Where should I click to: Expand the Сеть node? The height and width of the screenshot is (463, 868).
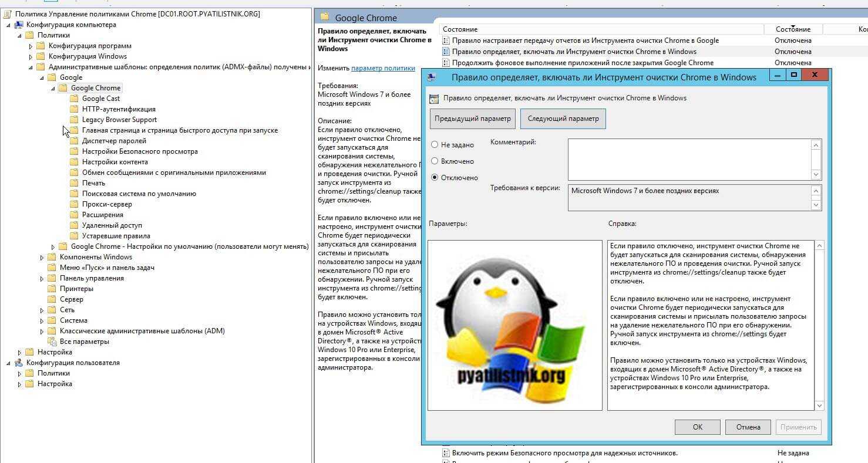(42, 310)
